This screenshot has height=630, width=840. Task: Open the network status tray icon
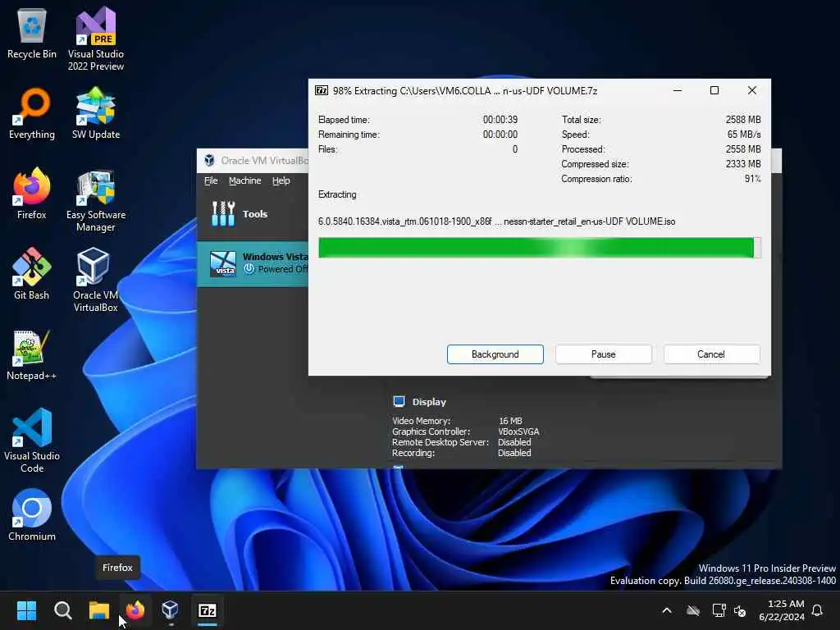[x=719, y=610]
